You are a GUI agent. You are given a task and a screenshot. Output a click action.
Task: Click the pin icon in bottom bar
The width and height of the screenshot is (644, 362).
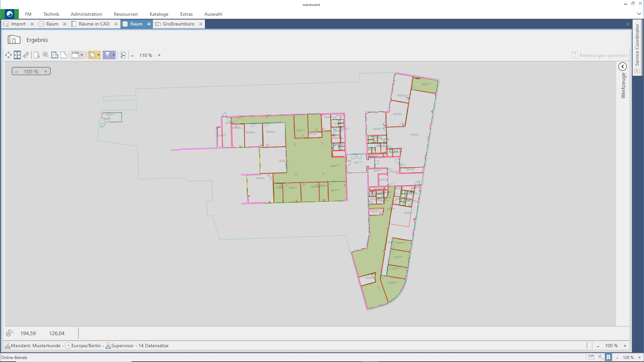[x=600, y=357]
